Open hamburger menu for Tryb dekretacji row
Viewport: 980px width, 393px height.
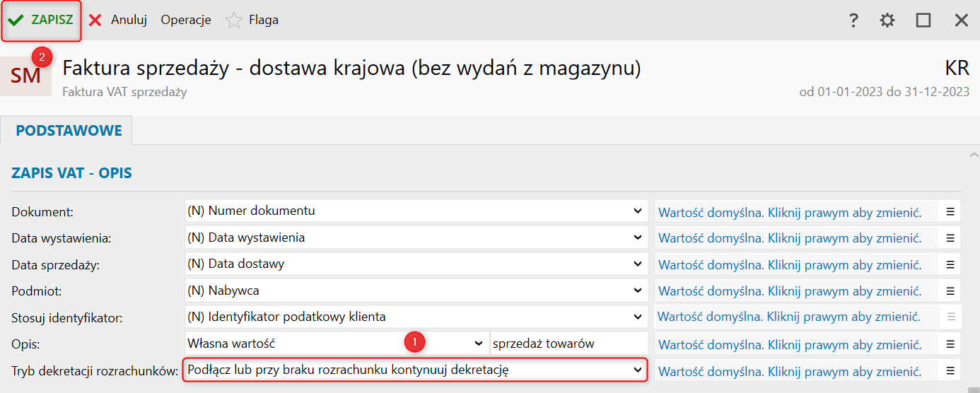tap(950, 370)
